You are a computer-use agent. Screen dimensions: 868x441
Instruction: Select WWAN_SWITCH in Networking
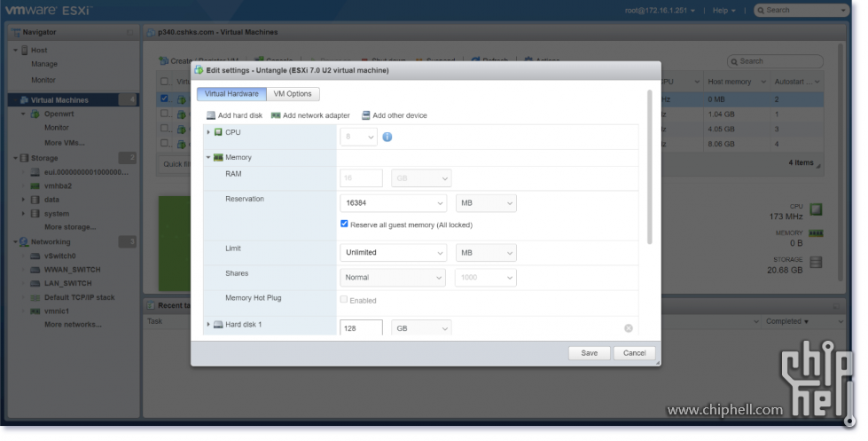[x=73, y=270]
